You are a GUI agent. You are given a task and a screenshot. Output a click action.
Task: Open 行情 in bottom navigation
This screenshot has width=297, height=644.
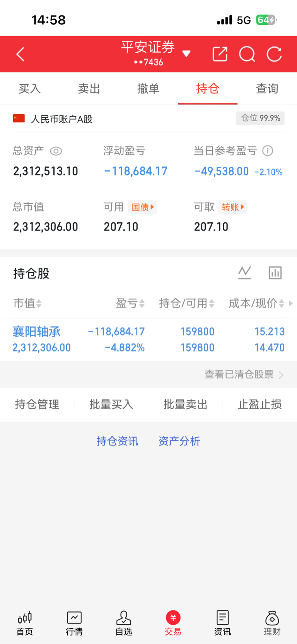(x=74, y=623)
